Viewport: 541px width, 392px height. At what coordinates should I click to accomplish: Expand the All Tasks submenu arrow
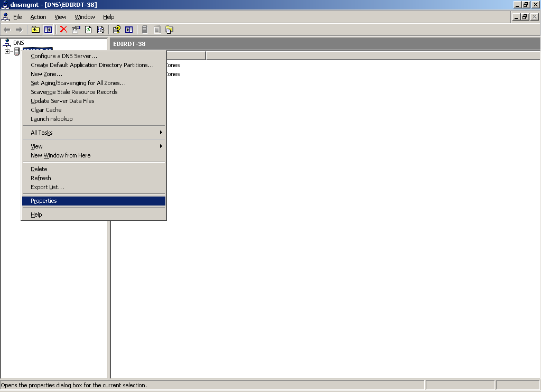[x=161, y=133]
